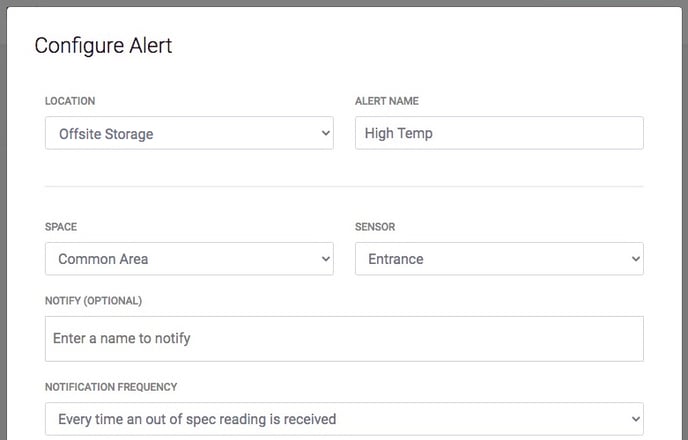Click the Configure Alert heading
The height and width of the screenshot is (440, 688).
click(104, 46)
